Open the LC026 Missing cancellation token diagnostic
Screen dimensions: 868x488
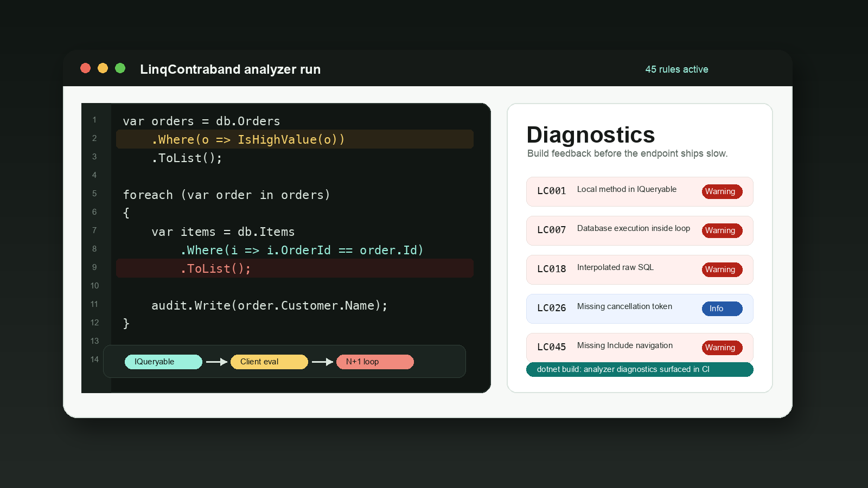[640, 309]
